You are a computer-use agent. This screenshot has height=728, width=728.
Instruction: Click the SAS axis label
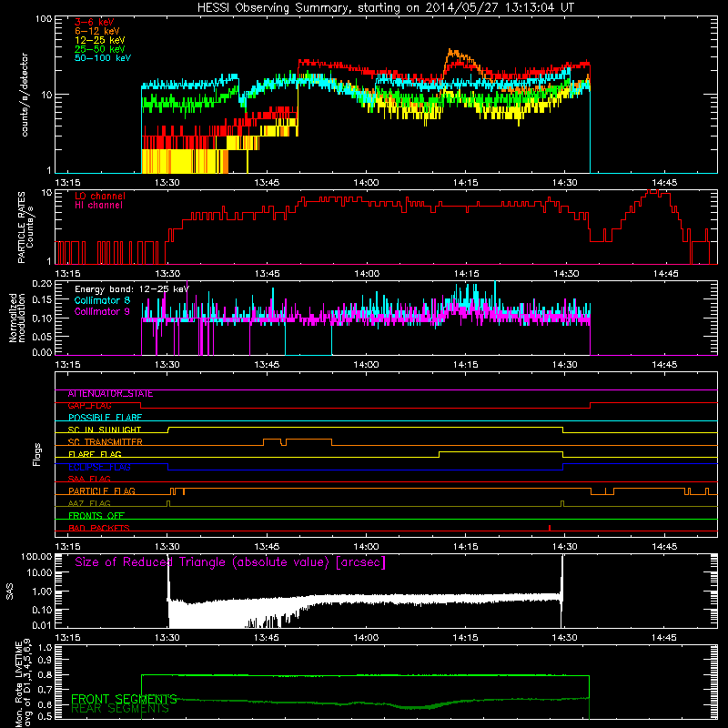10,591
